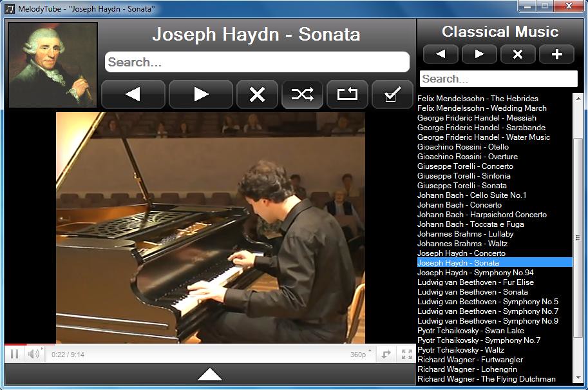The image size is (588, 390).
Task: Select Johannes Brahms - Lullaby
Action: (495, 234)
